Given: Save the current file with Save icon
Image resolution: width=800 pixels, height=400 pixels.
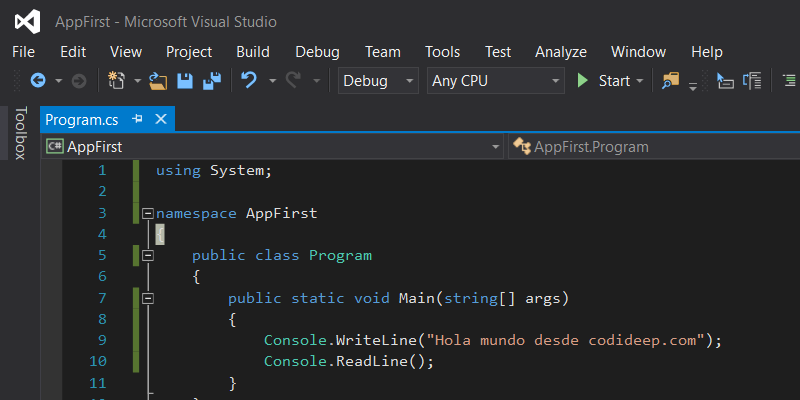Looking at the screenshot, I should point(185,81).
